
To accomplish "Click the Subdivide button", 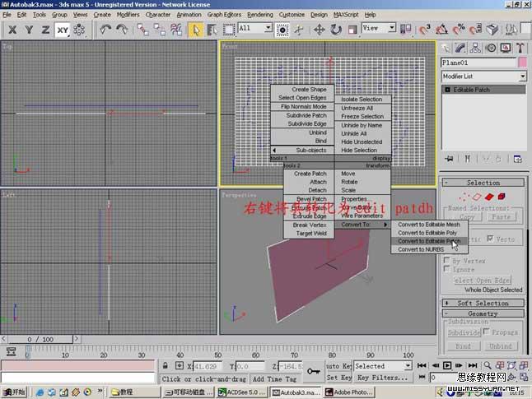I will tap(464, 332).
